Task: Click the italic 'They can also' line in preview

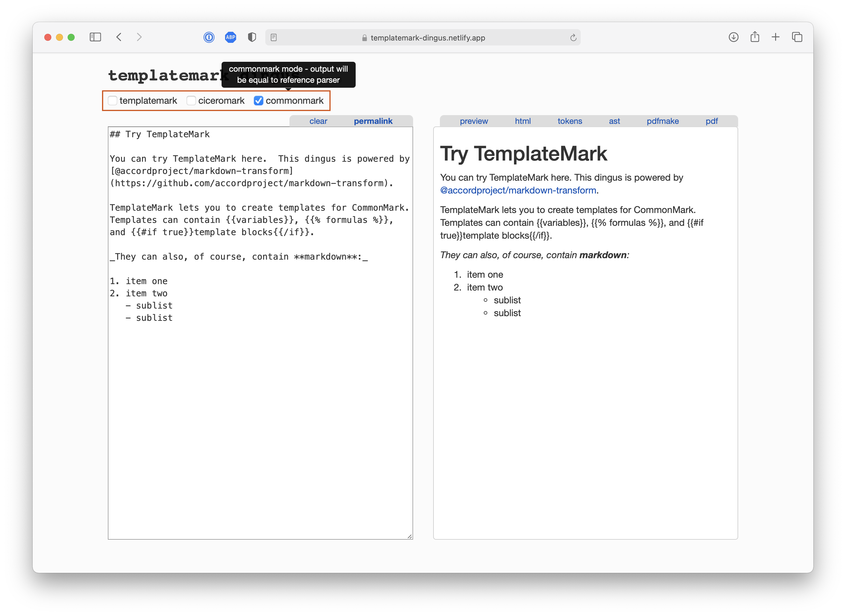Action: (535, 255)
